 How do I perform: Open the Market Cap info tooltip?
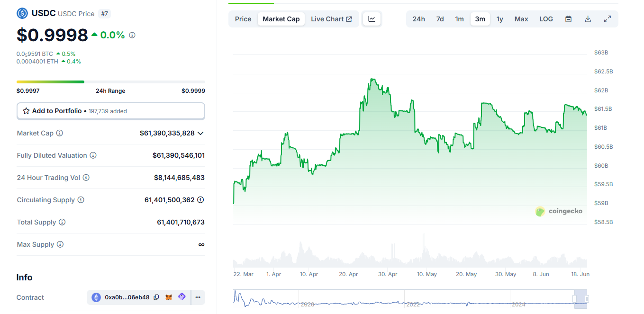[x=60, y=133]
